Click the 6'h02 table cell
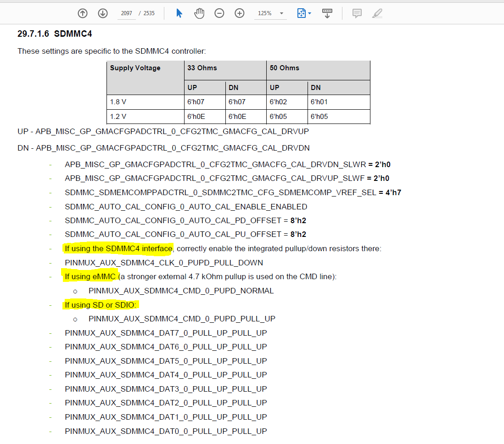Viewport: 504px width, 444px height. pos(287,102)
